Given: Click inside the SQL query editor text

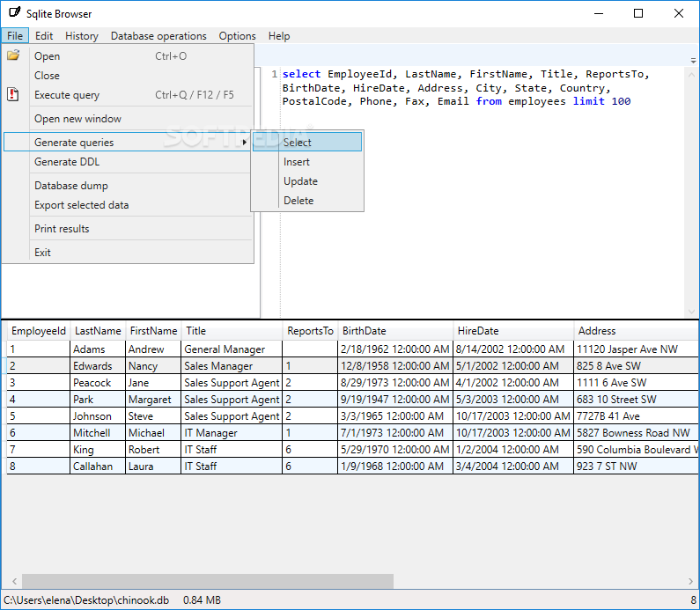Looking at the screenshot, I should (464, 88).
